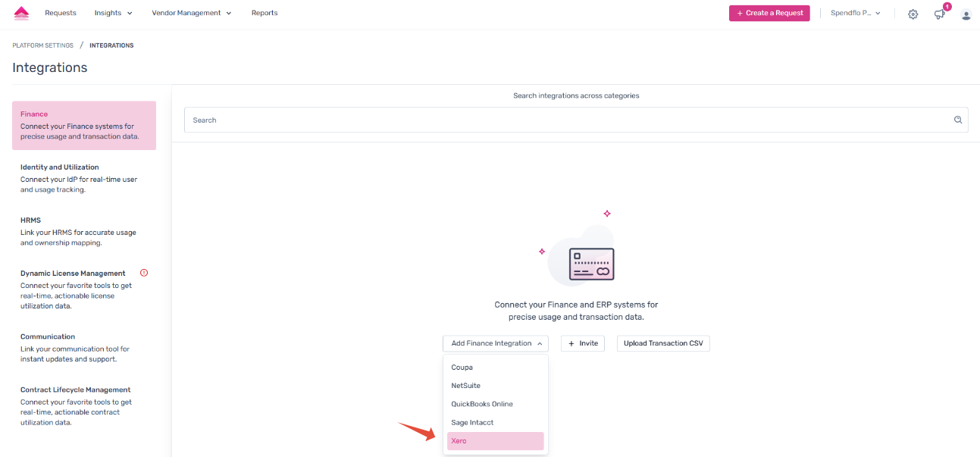Open the user profile avatar icon
The image size is (980, 457).
point(966,14)
